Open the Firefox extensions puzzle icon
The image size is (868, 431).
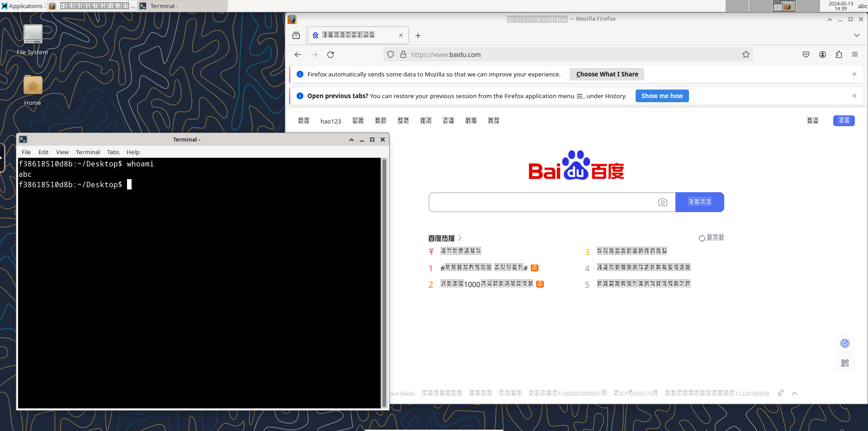[x=839, y=54]
